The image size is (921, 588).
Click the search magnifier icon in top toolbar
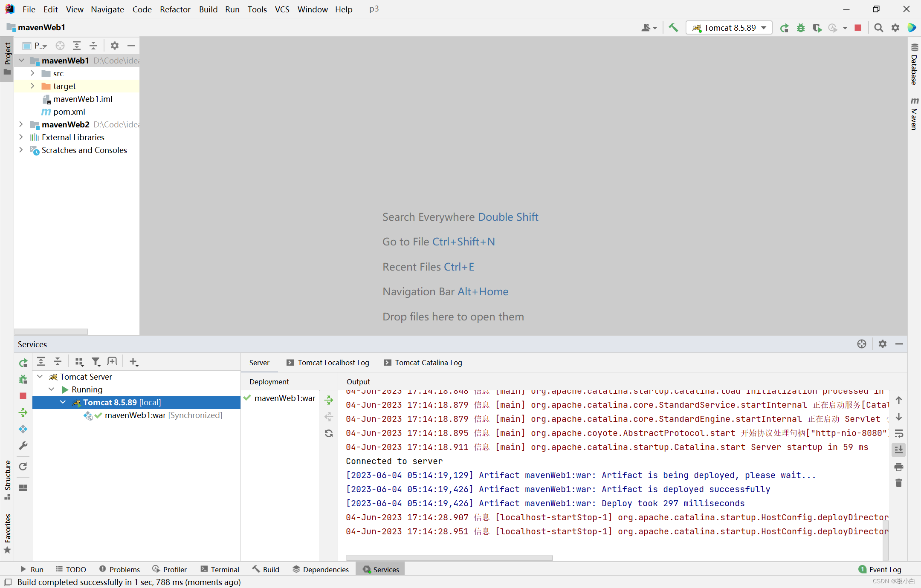tap(878, 28)
